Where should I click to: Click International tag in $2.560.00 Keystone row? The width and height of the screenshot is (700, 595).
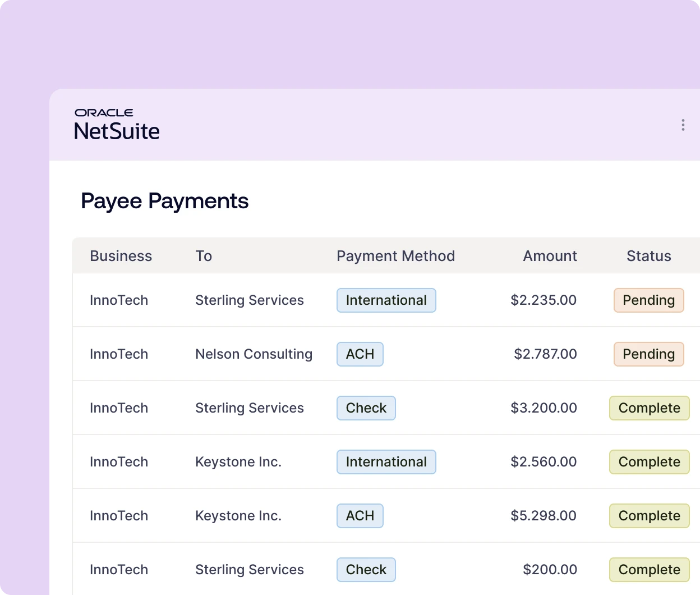pyautogui.click(x=386, y=462)
